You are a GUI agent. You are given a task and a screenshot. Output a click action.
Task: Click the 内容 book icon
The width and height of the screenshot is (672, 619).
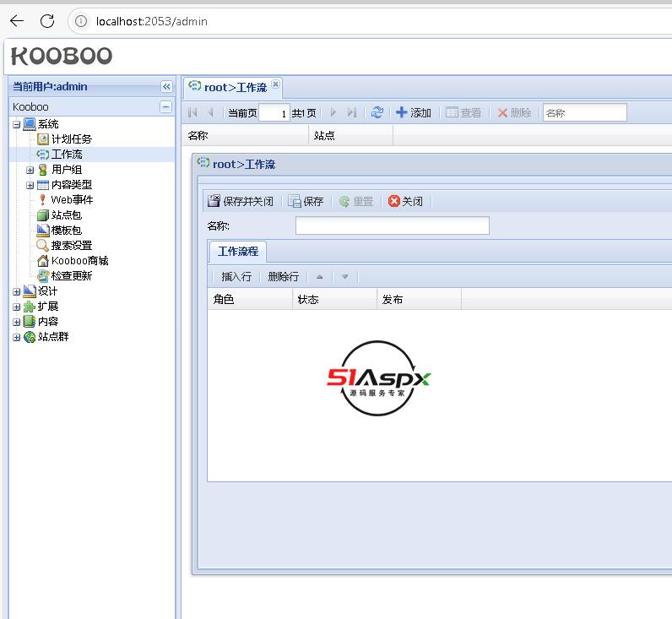click(30, 322)
